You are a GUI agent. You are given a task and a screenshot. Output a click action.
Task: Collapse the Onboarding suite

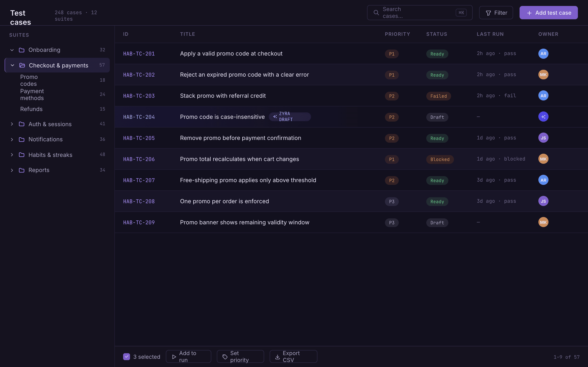[x=12, y=50]
